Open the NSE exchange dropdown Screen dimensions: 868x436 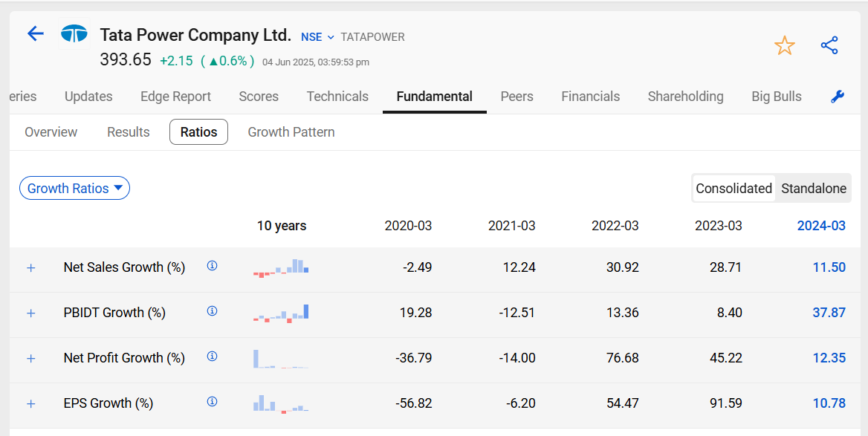(317, 37)
